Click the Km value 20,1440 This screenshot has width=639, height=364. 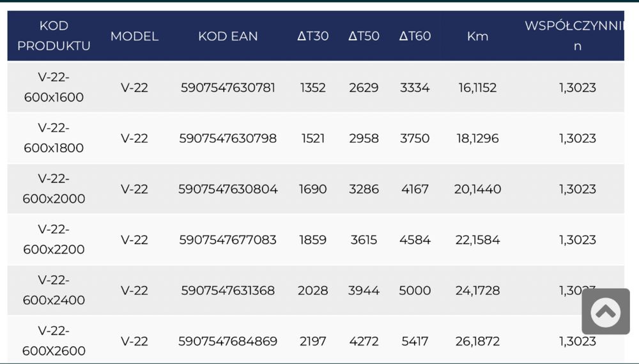click(477, 189)
